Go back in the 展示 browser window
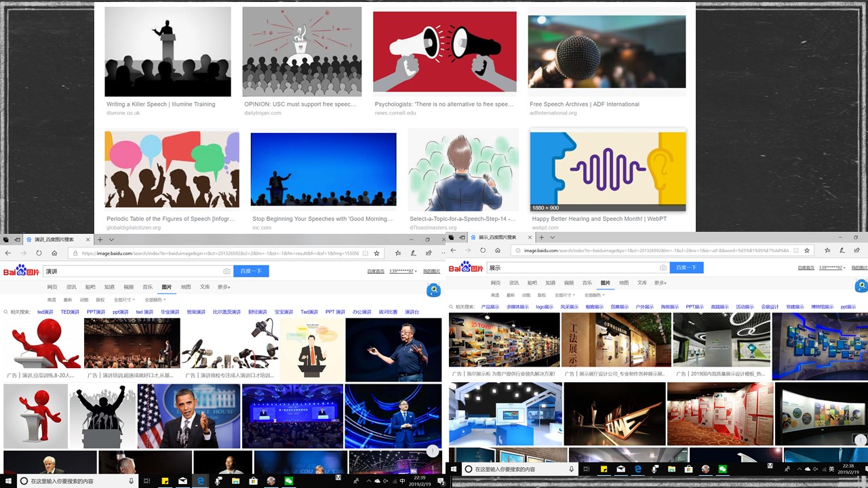The image size is (868, 488). pyautogui.click(x=453, y=250)
